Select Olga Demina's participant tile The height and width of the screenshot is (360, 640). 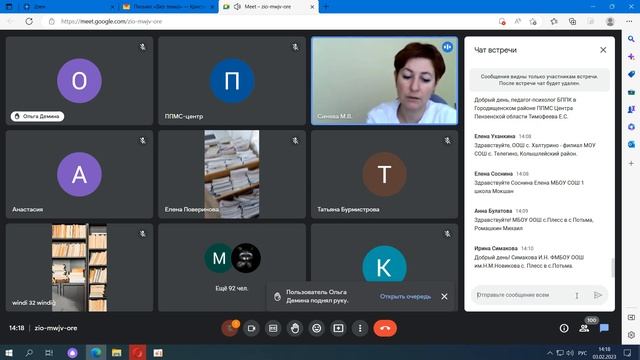pos(80,81)
